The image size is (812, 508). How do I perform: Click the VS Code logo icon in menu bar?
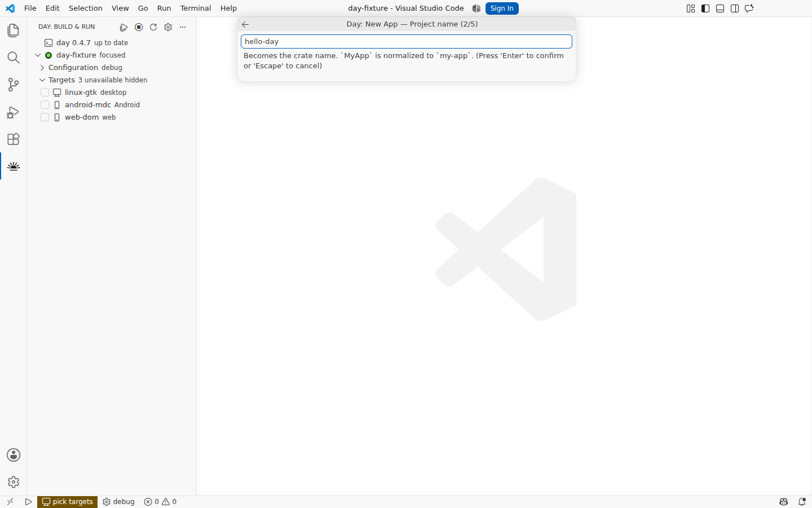tap(10, 8)
